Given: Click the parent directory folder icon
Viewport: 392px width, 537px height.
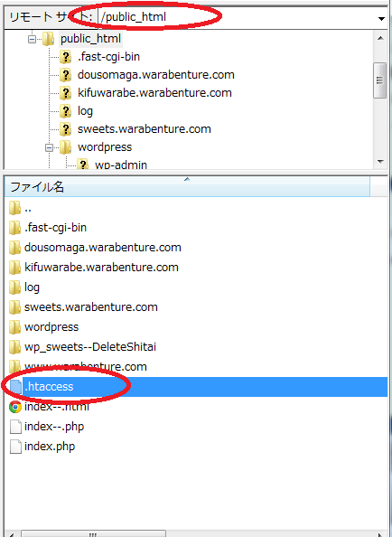Looking at the screenshot, I should 14,208.
